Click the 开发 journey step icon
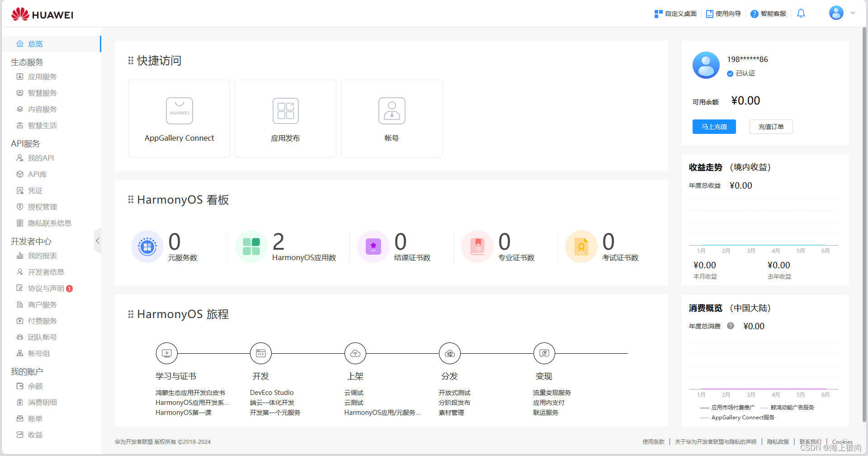 coord(261,353)
